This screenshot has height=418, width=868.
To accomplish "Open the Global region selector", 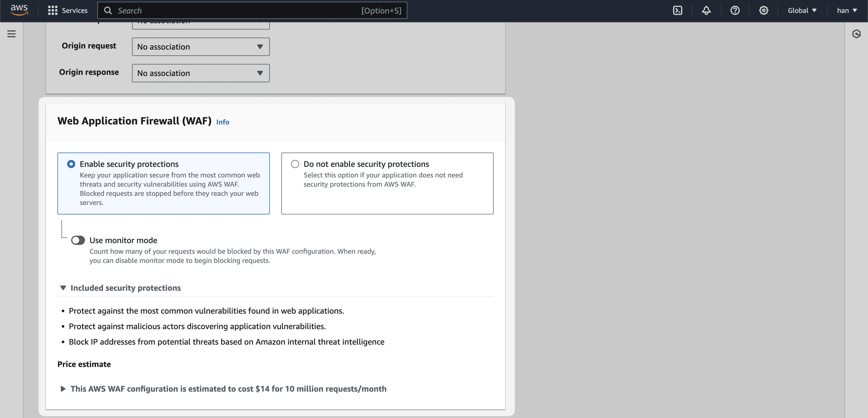I will 802,10.
